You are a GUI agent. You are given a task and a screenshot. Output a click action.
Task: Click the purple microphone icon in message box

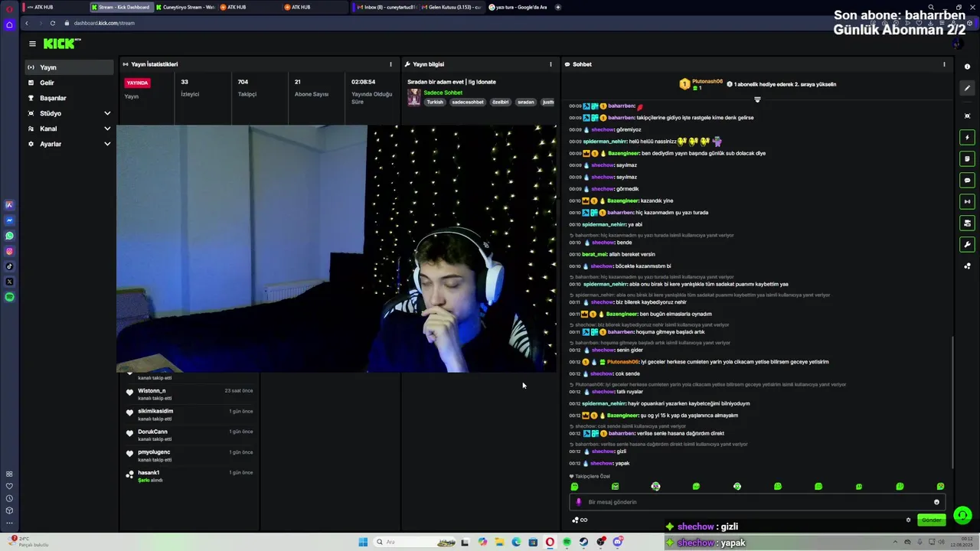[579, 502]
